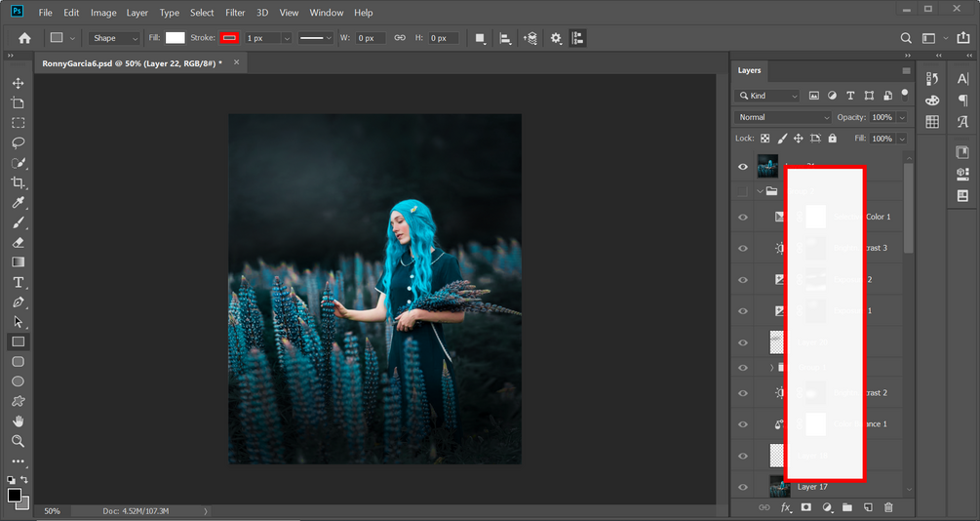The width and height of the screenshot is (980, 521).
Task: Select the Lasso tool
Action: tap(18, 142)
